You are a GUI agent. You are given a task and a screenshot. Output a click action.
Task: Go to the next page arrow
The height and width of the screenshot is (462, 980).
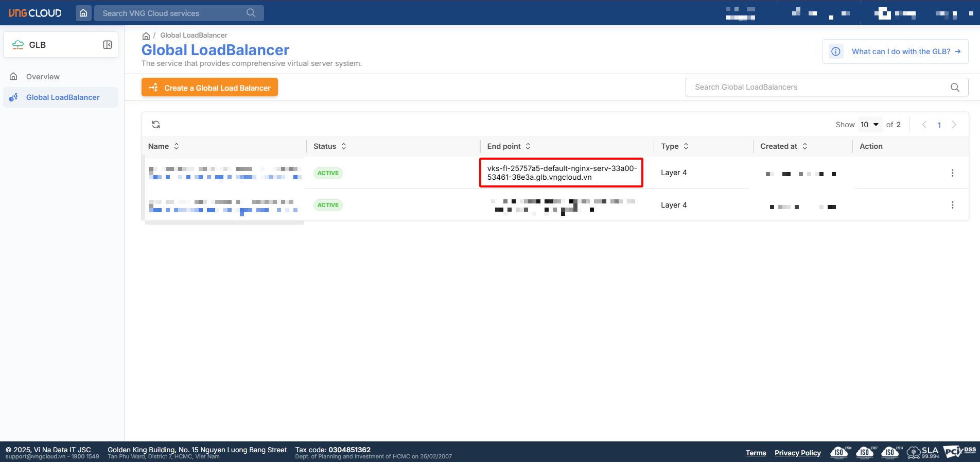pyautogui.click(x=954, y=125)
